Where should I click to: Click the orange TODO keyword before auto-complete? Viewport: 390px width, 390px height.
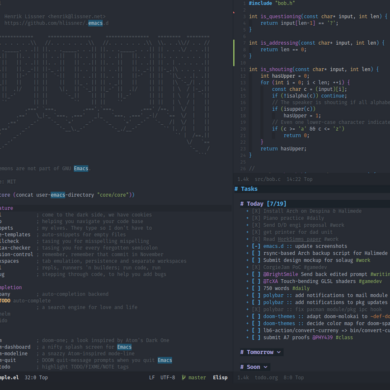tap(5, 301)
